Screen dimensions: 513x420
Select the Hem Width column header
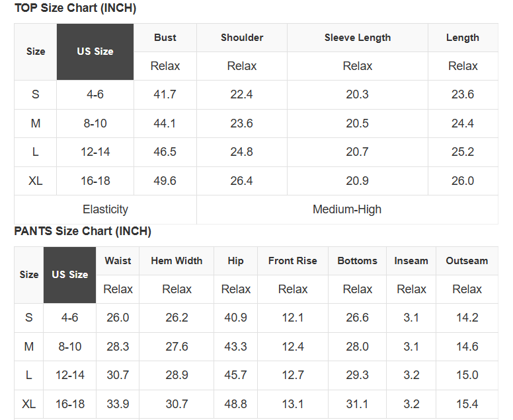pyautogui.click(x=177, y=261)
